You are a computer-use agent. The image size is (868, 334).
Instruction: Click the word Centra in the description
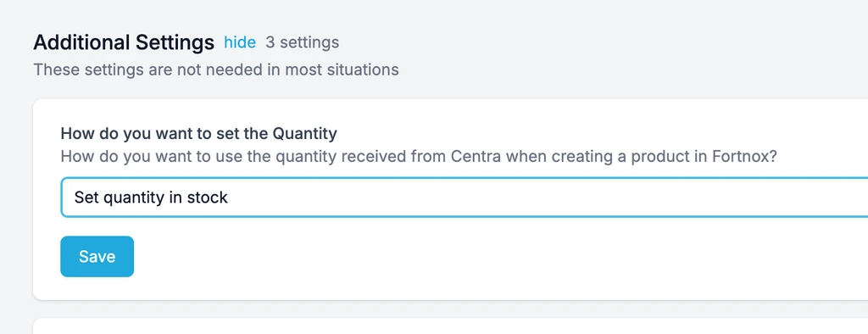pos(476,157)
